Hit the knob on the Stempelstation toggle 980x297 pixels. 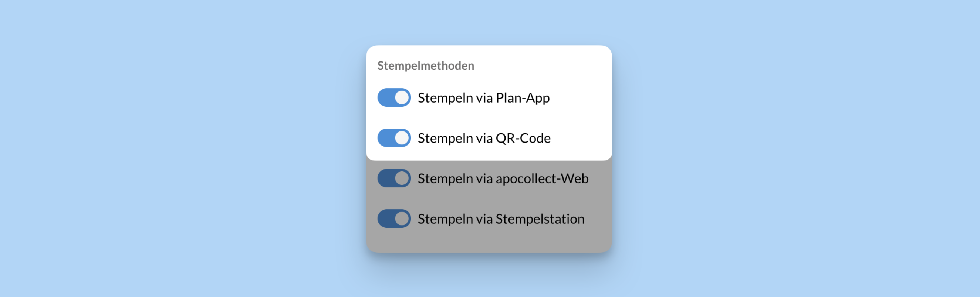point(402,218)
